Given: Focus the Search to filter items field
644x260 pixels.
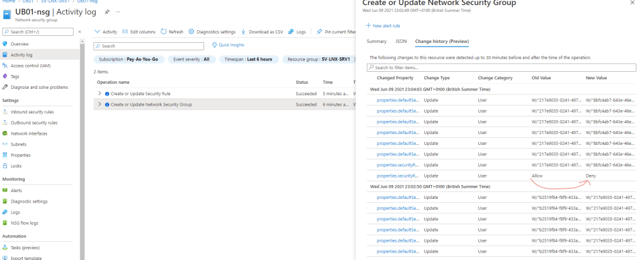Looking at the screenshot, I should 501,67.
